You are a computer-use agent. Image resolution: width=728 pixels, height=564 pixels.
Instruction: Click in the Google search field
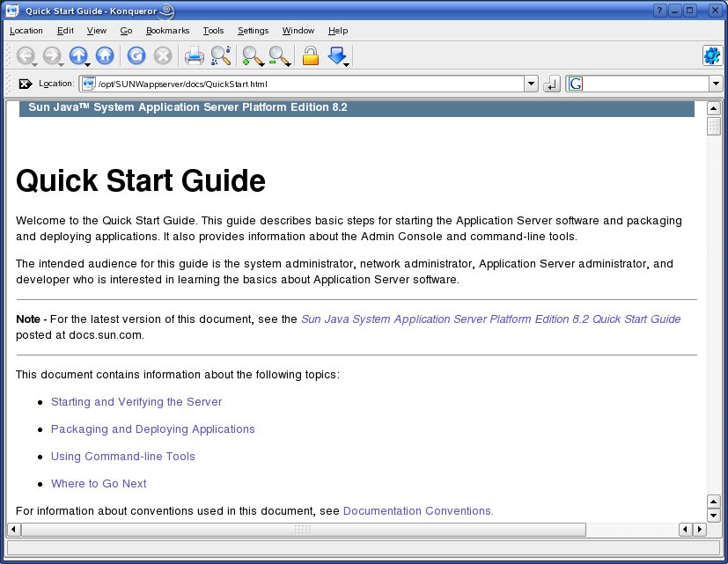[646, 84]
